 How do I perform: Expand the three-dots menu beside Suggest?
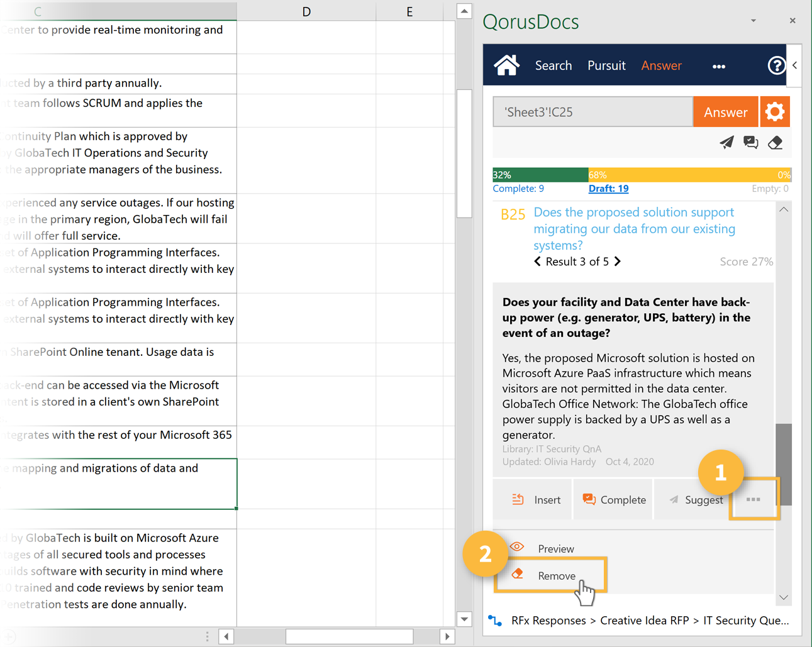tap(753, 500)
